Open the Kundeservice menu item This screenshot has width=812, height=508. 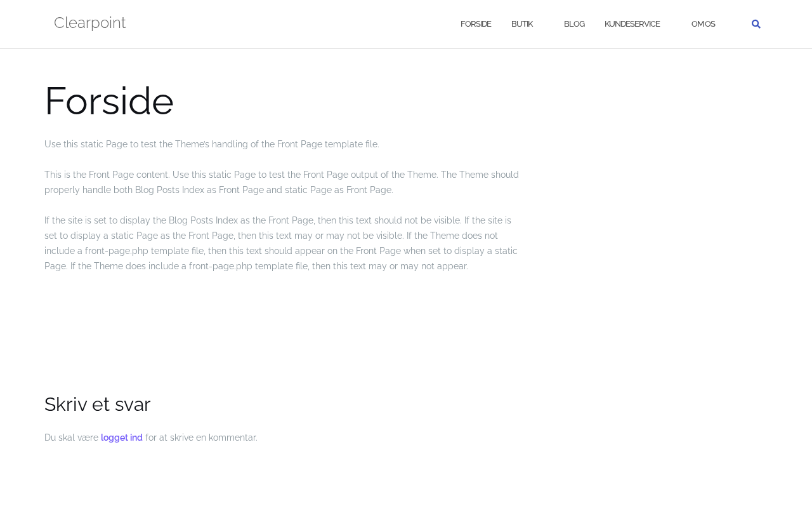[x=632, y=24]
